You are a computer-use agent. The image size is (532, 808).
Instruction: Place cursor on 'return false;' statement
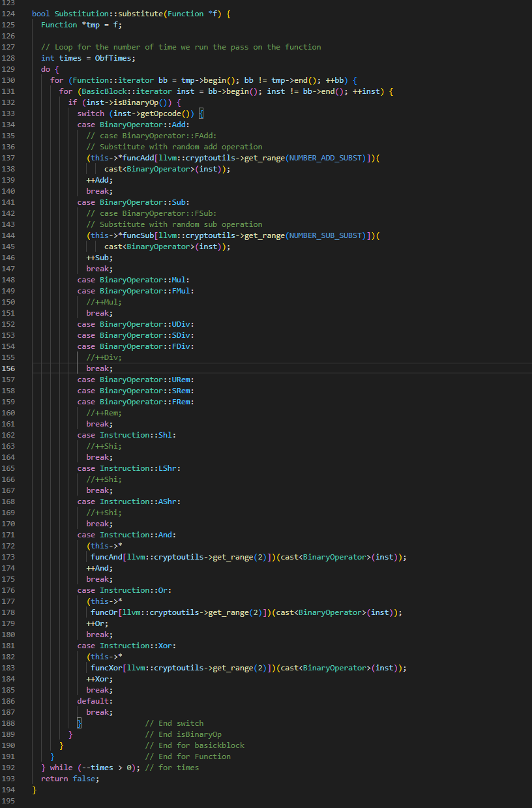pos(70,779)
